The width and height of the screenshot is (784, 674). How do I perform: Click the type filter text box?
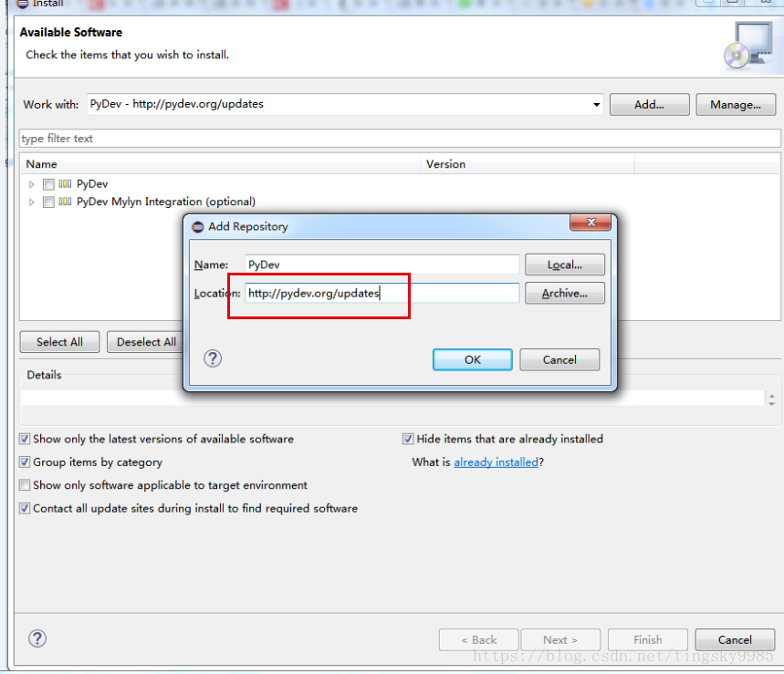[400, 139]
